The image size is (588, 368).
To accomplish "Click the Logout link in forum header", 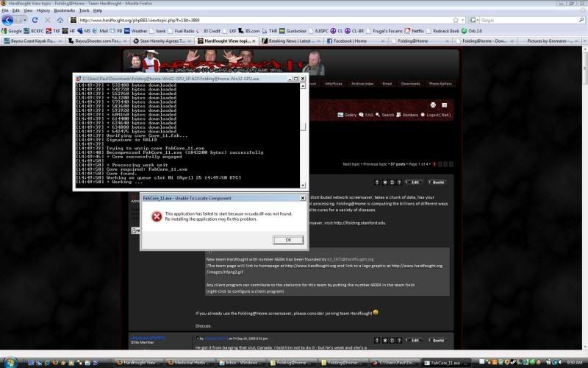I will pos(436,115).
